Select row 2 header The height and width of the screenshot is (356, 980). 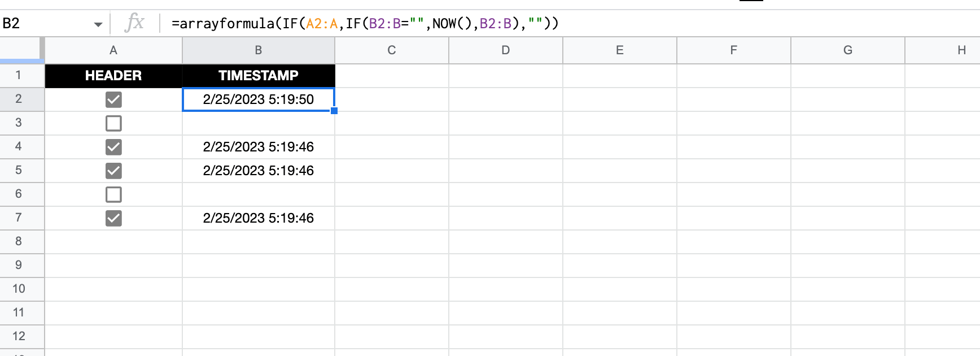pos(22,99)
